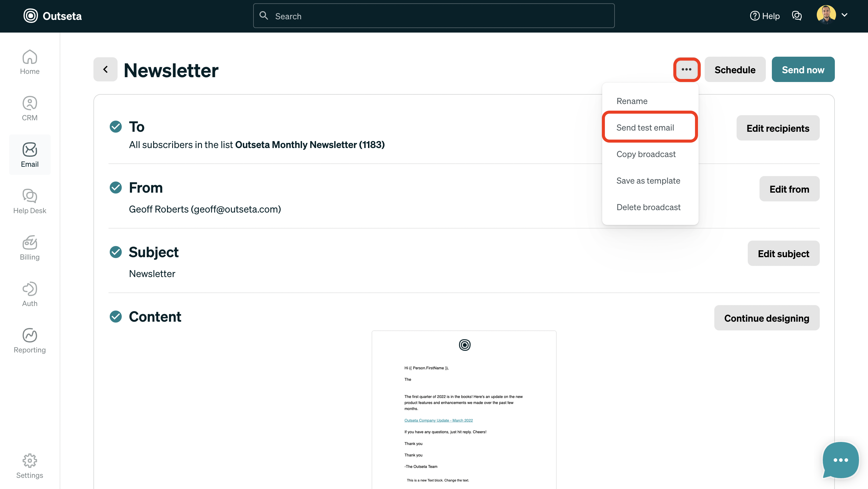
Task: Click the To section checkmark
Action: pyautogui.click(x=115, y=127)
